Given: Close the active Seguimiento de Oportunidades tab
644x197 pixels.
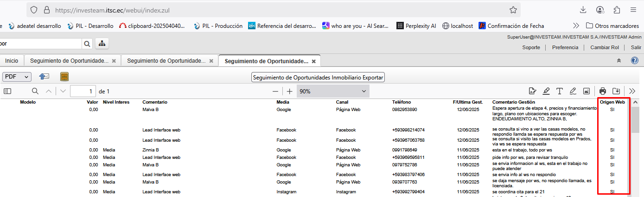Looking at the screenshot, I should click(x=313, y=61).
